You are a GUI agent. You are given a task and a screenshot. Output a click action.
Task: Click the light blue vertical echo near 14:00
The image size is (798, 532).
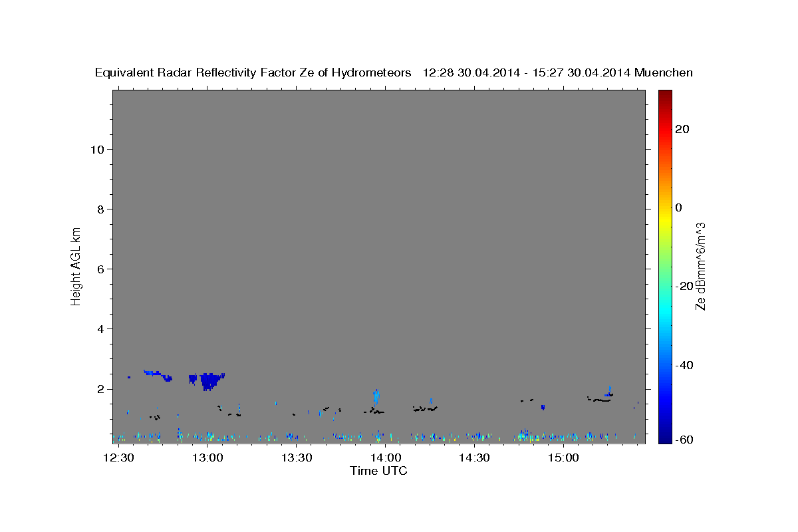tap(376, 397)
